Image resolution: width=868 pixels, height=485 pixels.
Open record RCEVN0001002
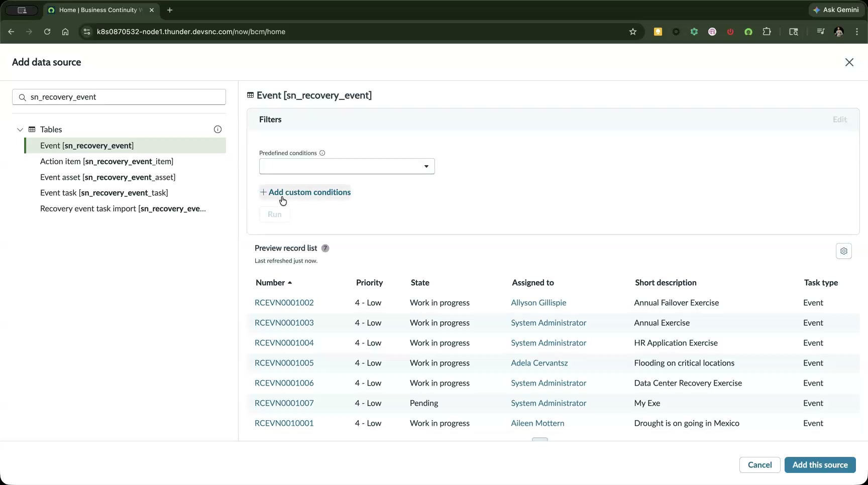tap(284, 303)
